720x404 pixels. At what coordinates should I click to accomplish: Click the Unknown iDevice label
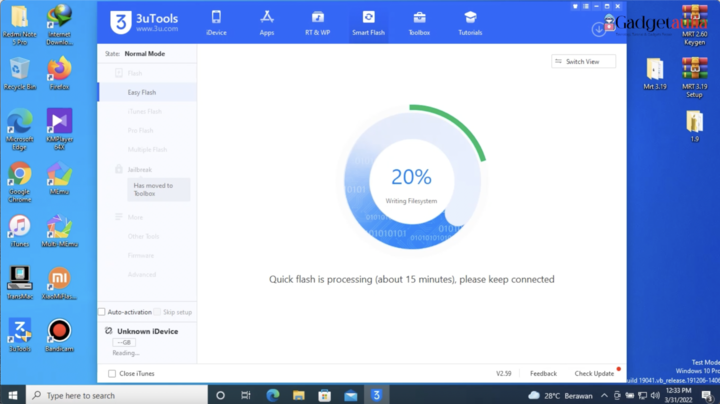147,331
